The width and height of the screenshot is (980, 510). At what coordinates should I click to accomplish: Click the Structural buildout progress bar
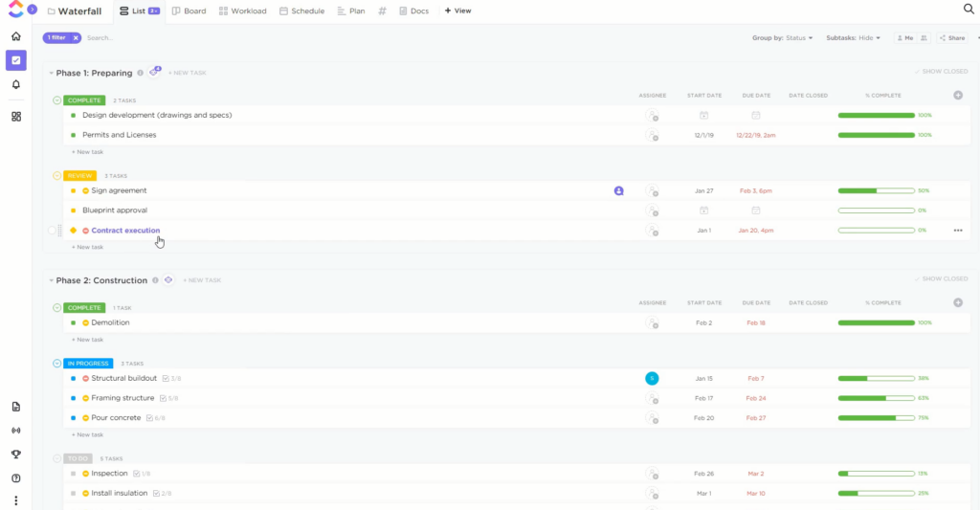pos(877,379)
